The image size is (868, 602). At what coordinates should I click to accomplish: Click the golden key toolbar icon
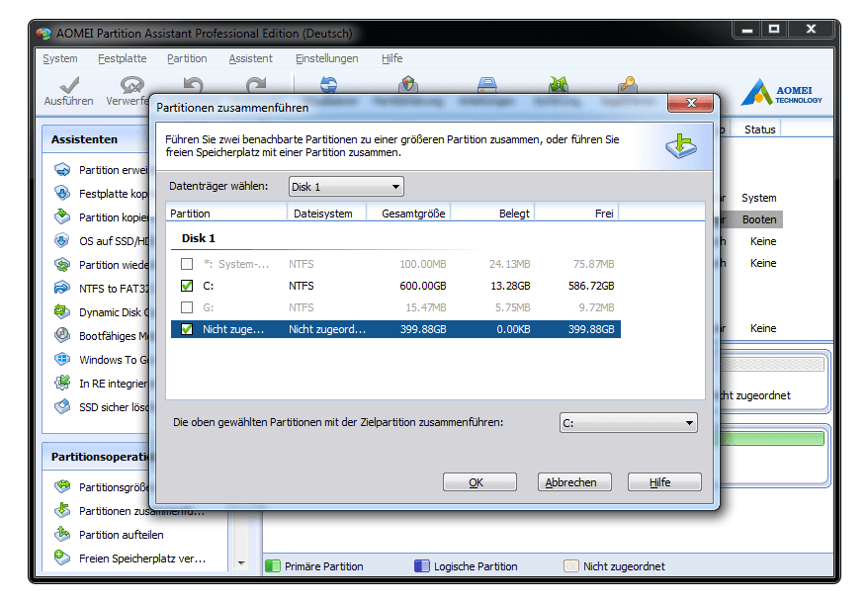click(x=628, y=85)
